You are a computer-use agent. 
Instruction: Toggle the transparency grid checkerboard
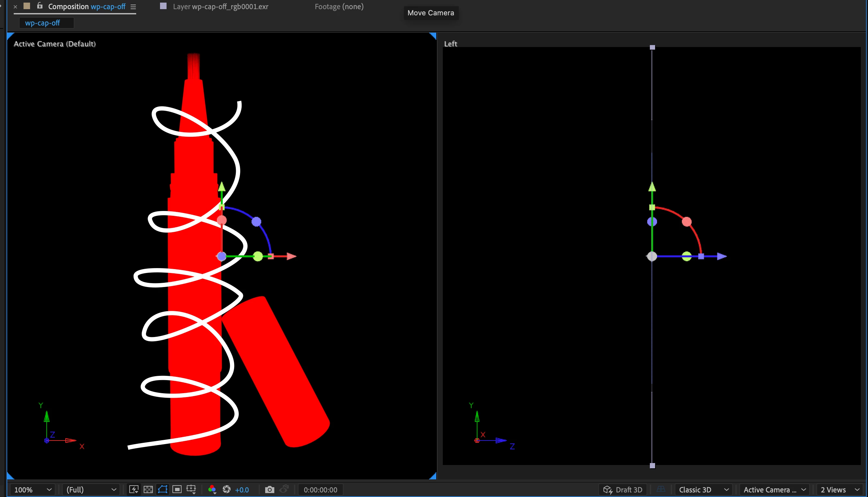point(148,489)
